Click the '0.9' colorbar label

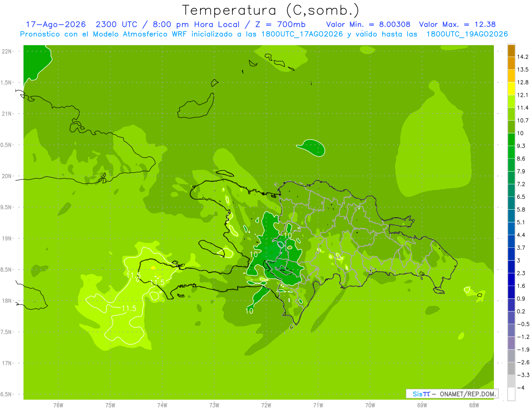coord(521,298)
